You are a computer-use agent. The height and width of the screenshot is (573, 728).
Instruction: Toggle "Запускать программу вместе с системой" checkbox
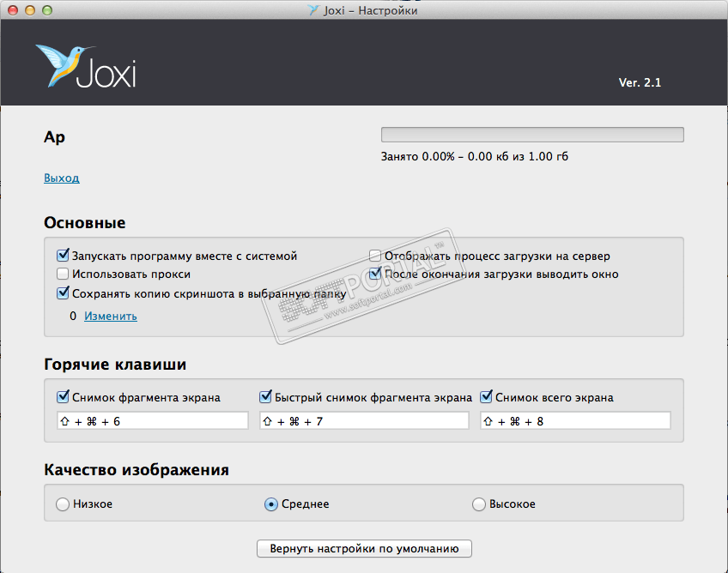[x=63, y=255]
